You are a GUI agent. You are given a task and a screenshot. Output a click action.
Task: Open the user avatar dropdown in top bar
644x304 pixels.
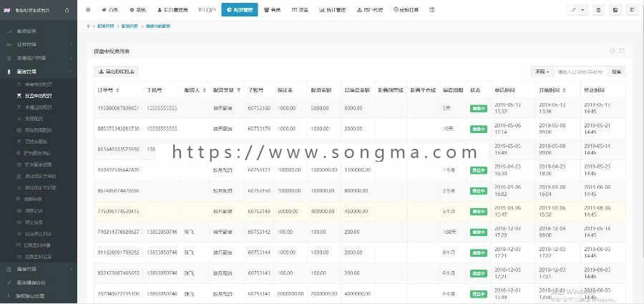coord(578,10)
